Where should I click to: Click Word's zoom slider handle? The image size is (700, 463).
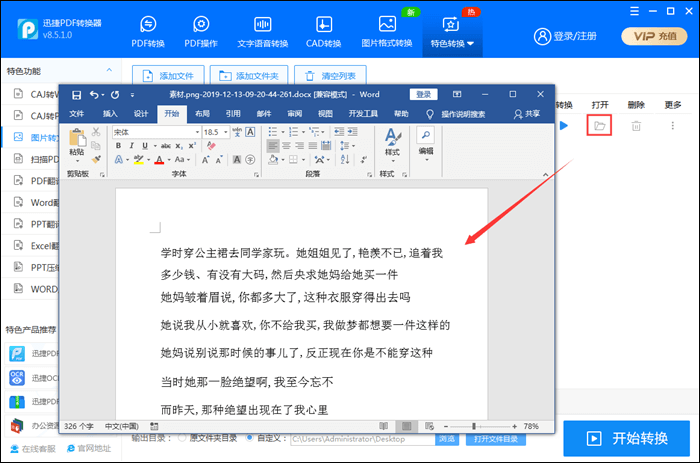[474, 426]
